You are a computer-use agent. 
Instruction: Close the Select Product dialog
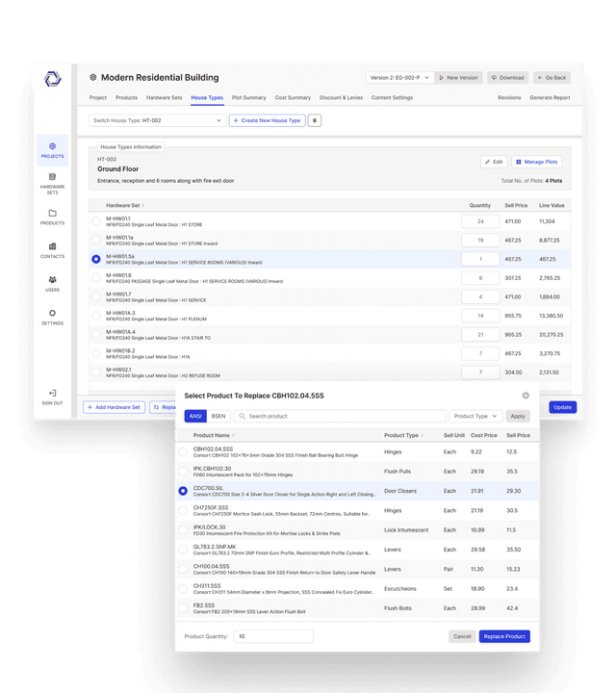pyautogui.click(x=526, y=396)
